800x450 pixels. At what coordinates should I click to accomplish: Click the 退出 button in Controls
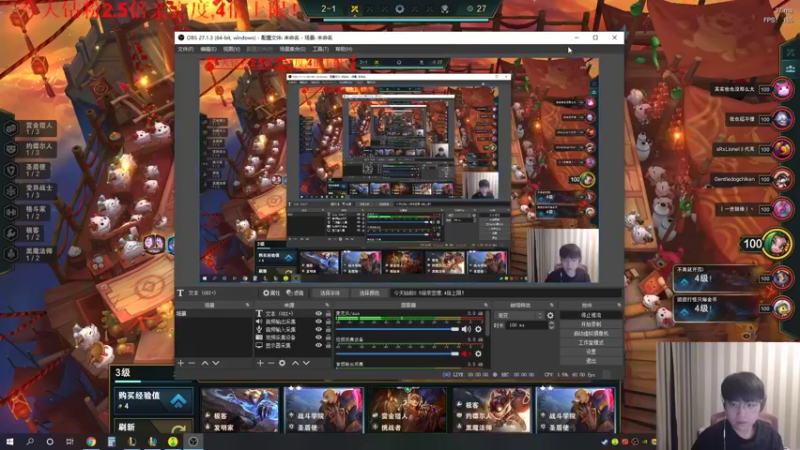[591, 361]
